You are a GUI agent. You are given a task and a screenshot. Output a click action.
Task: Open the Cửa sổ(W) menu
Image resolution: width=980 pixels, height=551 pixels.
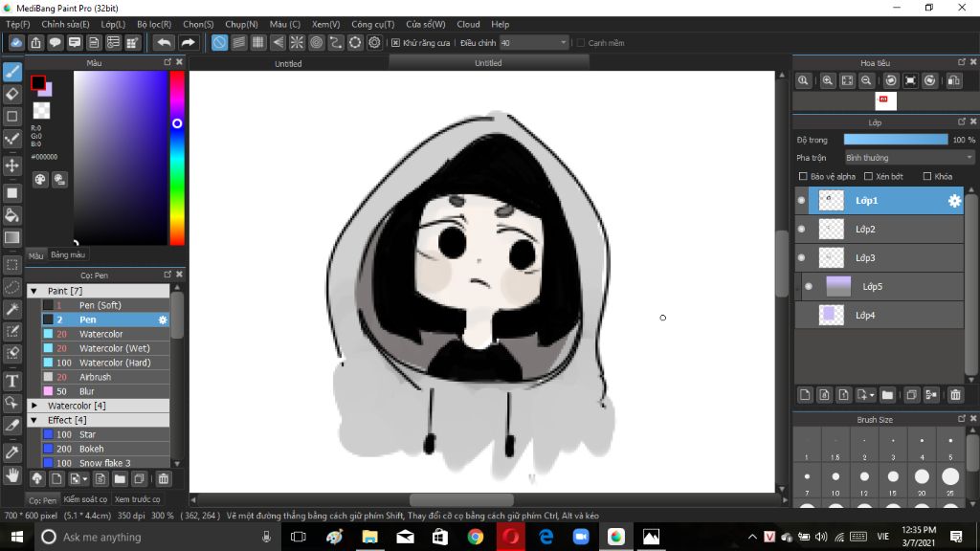pos(426,24)
